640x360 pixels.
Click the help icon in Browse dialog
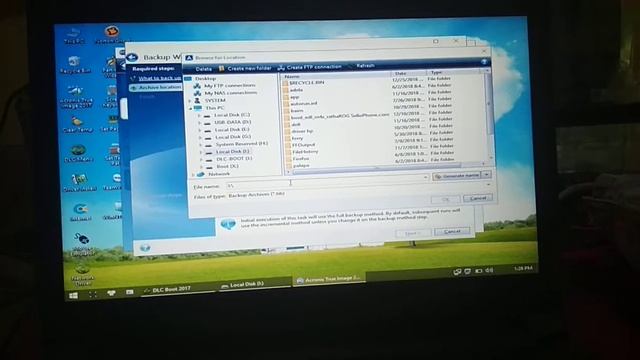(x=484, y=61)
